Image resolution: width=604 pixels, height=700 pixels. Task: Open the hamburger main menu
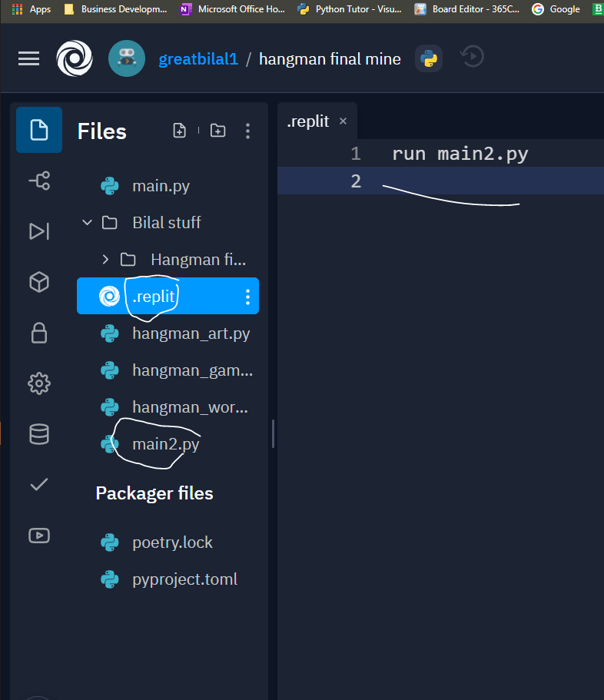28,58
